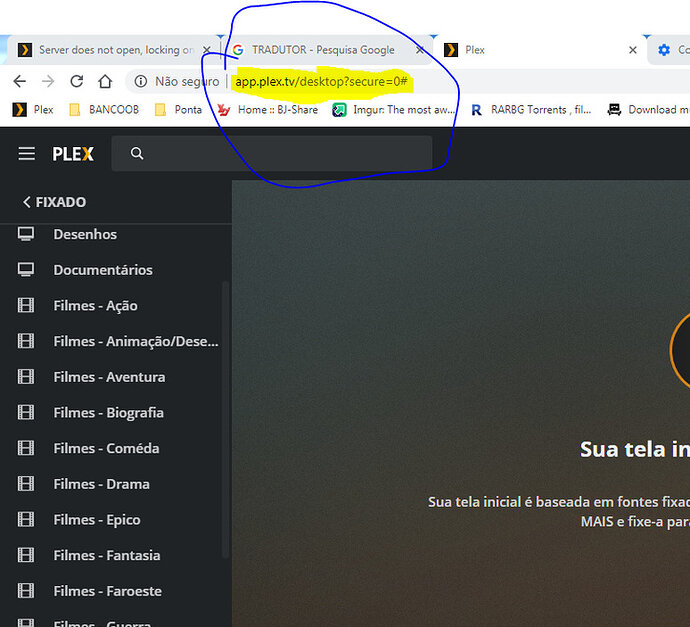This screenshot has width=690, height=627.
Task: Open the Home :: BJ-Share bookmark
Action: (x=268, y=110)
